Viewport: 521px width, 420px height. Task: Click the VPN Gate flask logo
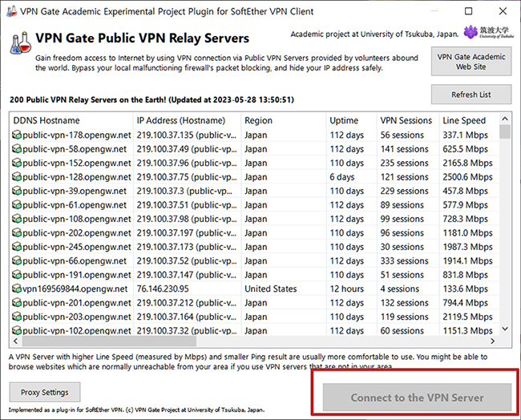point(21,42)
